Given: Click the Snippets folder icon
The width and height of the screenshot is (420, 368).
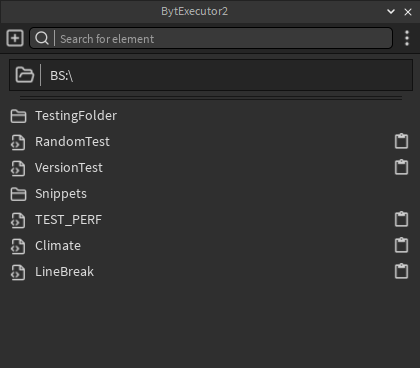Looking at the screenshot, I should (x=18, y=194).
